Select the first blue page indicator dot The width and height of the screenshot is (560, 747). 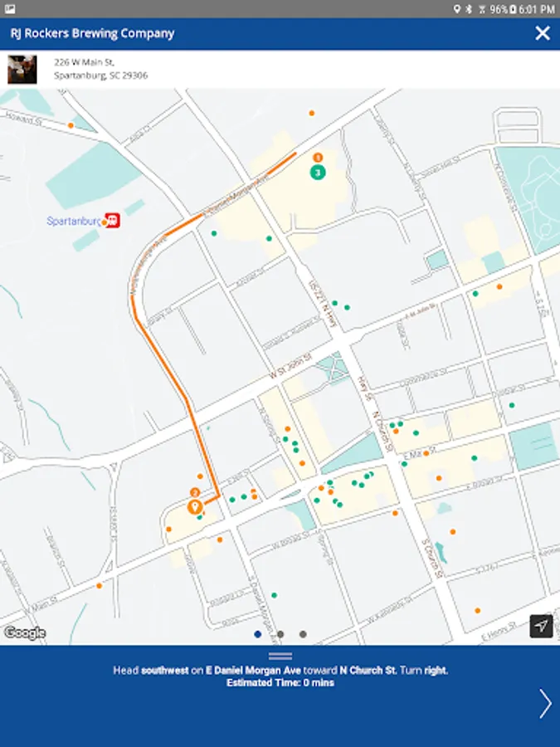(258, 634)
